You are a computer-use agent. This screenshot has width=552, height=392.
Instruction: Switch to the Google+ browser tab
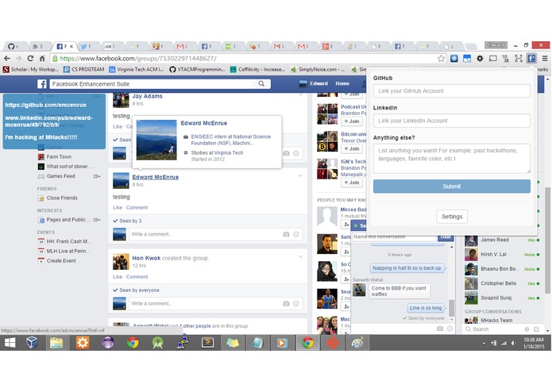point(327,46)
